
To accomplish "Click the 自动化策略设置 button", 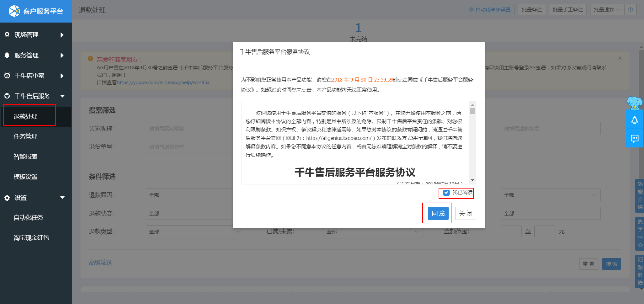I will tap(490, 10).
